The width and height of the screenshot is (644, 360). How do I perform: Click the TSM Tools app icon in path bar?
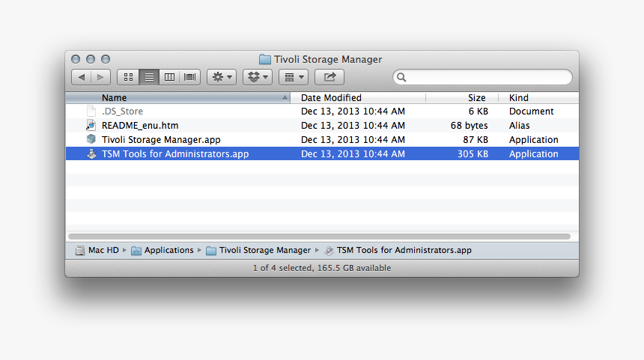329,251
